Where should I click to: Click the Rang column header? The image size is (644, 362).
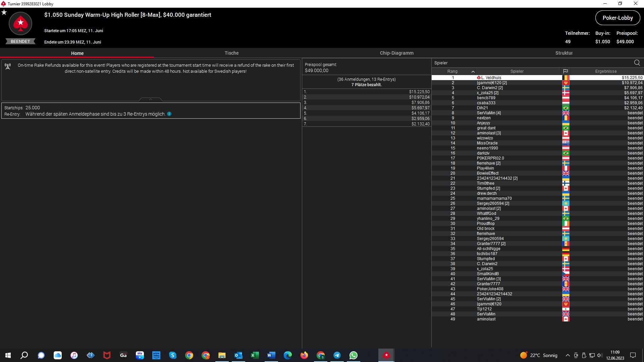452,71
